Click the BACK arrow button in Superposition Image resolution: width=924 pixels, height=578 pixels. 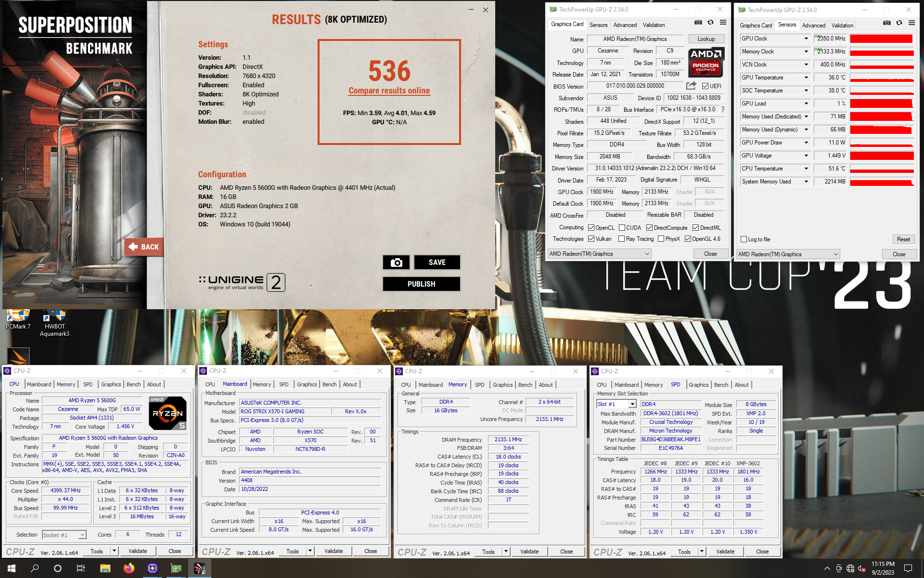pos(143,247)
